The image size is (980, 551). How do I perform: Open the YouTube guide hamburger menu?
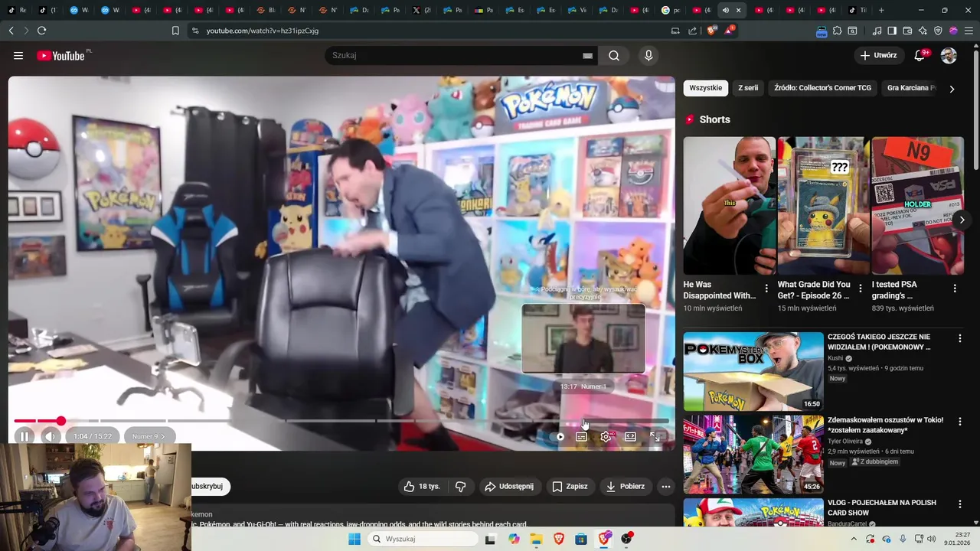click(18, 55)
